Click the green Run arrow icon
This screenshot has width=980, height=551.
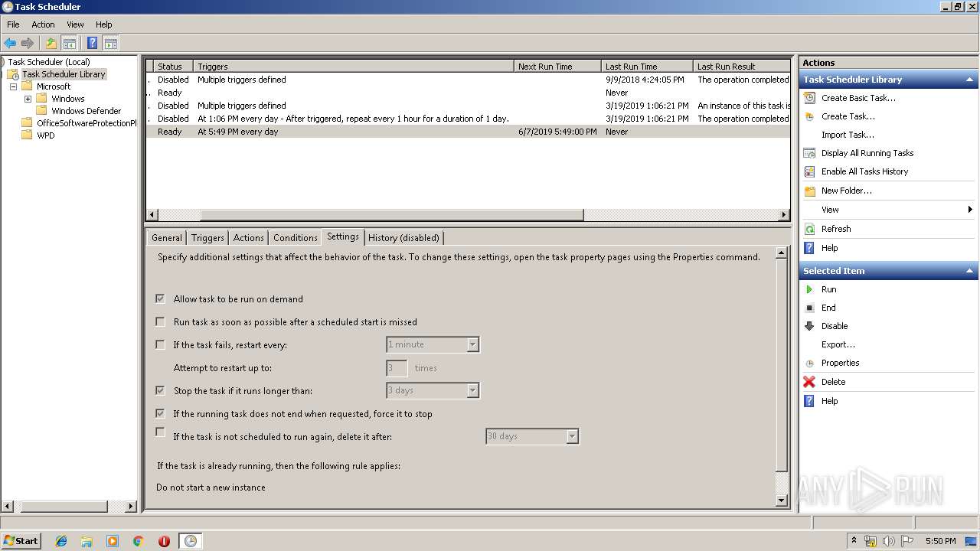[x=809, y=289]
